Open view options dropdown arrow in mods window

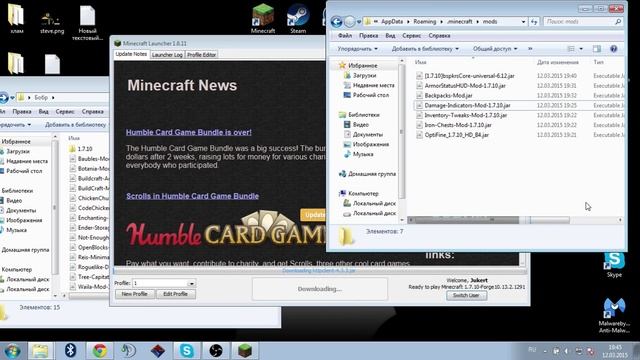pos(581,49)
